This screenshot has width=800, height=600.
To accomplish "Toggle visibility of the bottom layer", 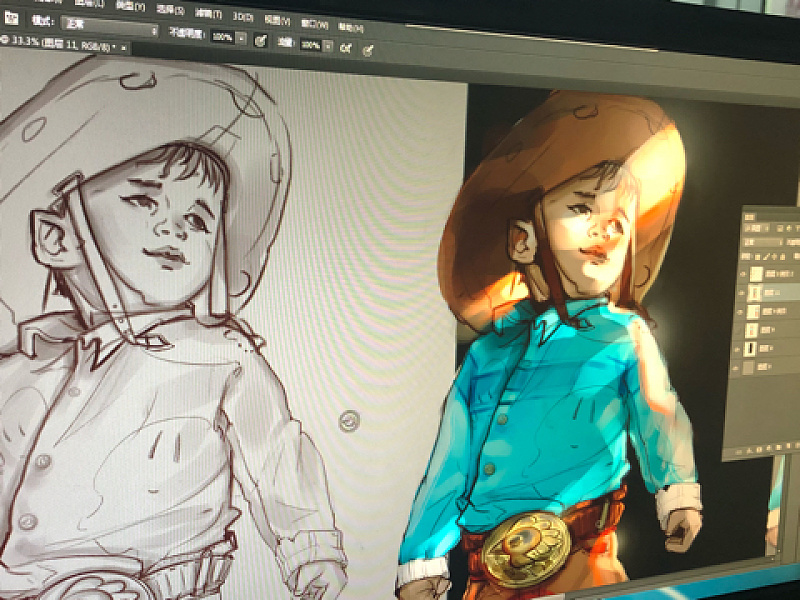I will point(739,367).
